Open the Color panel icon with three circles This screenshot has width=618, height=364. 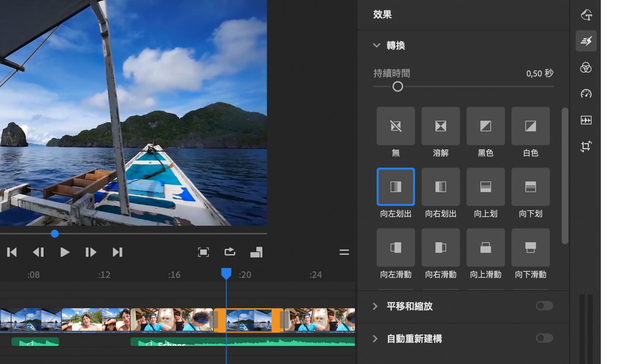[586, 68]
